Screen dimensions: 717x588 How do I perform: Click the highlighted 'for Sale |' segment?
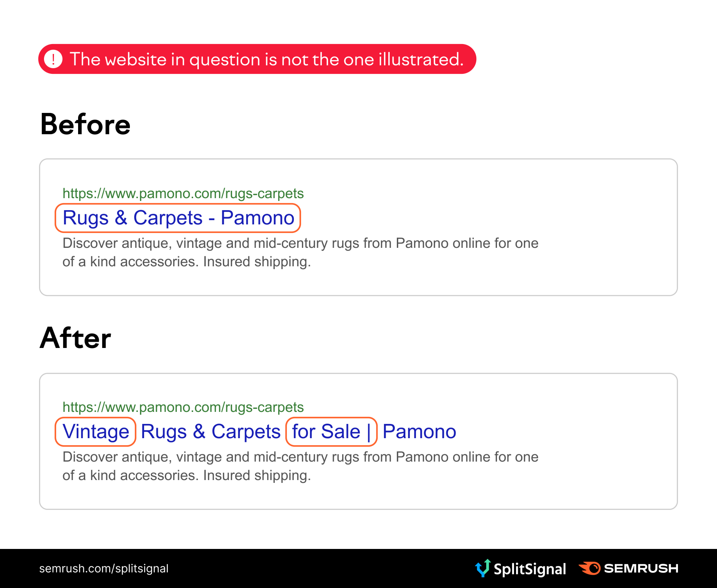click(331, 432)
